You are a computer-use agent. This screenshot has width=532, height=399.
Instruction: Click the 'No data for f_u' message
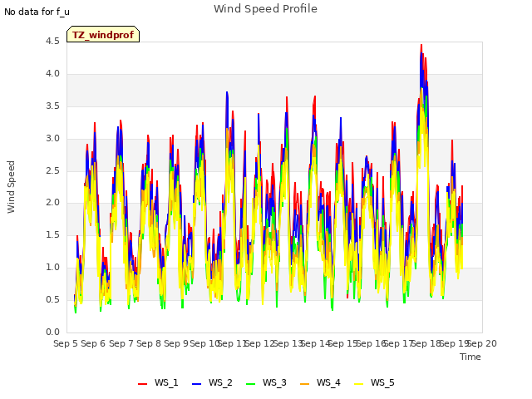37,12
